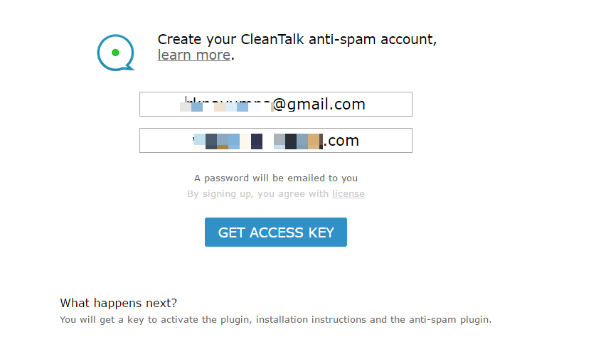The height and width of the screenshot is (364, 591).
Task: Follow the 'license' agreement link
Action: pyautogui.click(x=348, y=193)
